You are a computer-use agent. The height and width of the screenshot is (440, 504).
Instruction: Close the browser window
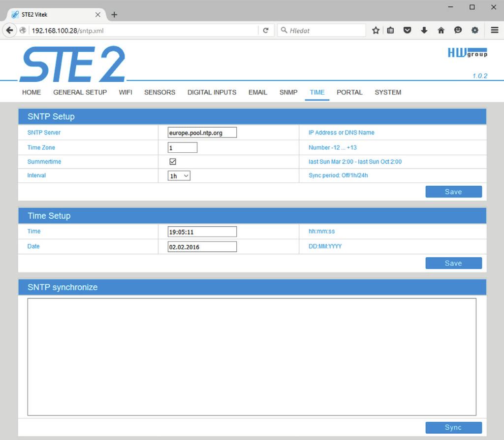pyautogui.click(x=494, y=7)
